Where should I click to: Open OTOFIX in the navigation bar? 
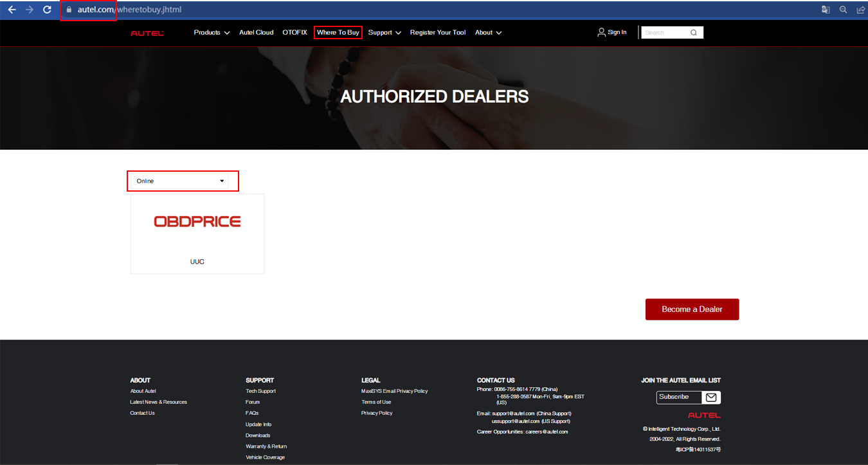coord(294,32)
